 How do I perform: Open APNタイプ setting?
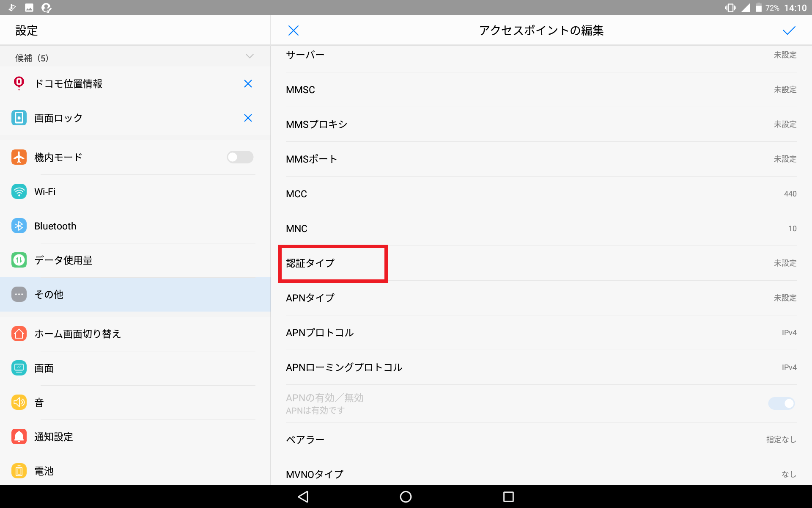point(541,298)
